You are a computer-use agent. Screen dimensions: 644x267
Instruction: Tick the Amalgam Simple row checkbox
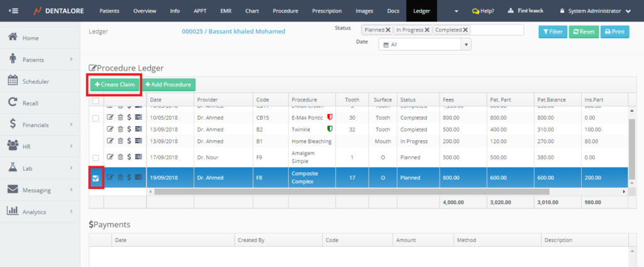tap(96, 157)
